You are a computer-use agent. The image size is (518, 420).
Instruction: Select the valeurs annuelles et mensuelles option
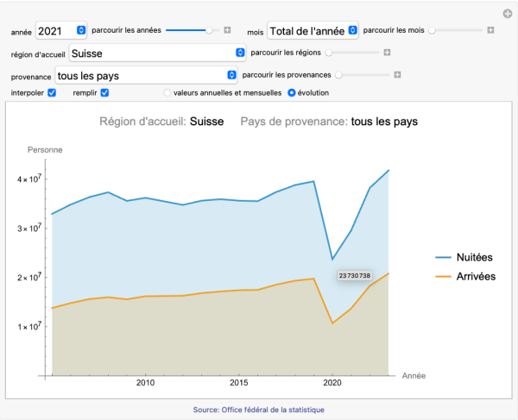coord(167,92)
